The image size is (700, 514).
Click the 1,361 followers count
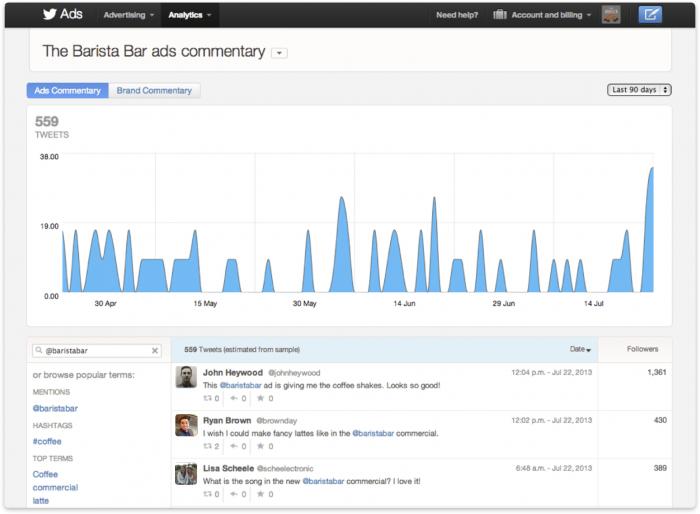pos(657,372)
